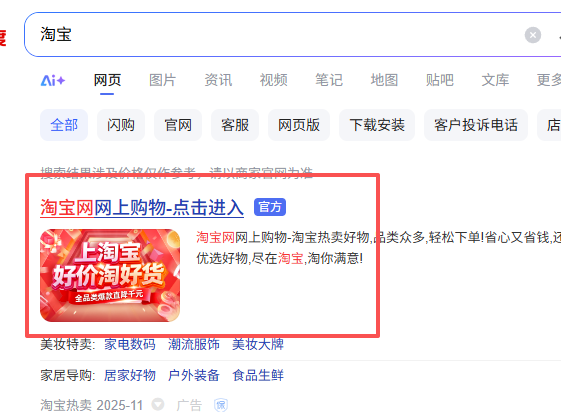Switch to the 资讯 tab
Viewport: 561px width, 412px height.
[x=218, y=80]
